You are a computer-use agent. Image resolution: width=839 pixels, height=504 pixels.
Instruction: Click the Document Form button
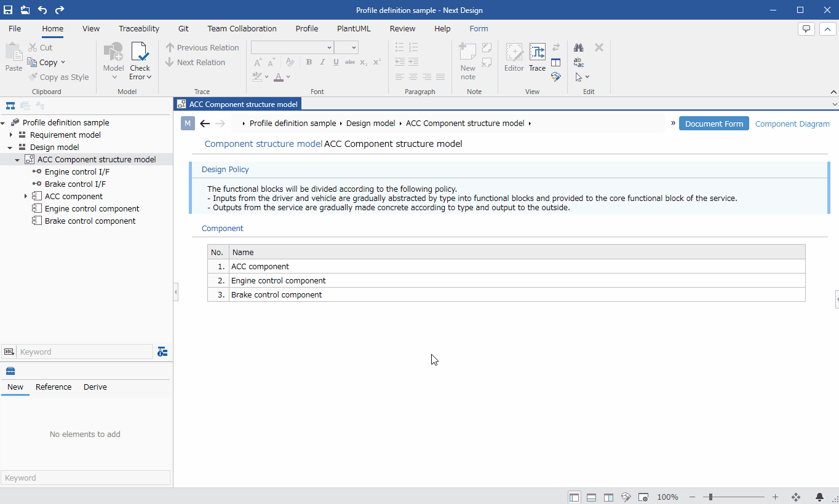[714, 124]
